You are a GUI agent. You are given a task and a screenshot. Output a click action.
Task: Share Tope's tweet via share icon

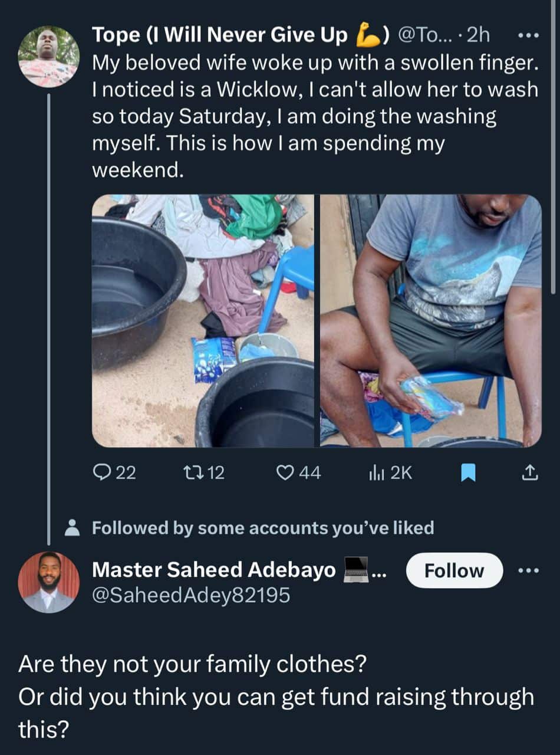pos(530,472)
